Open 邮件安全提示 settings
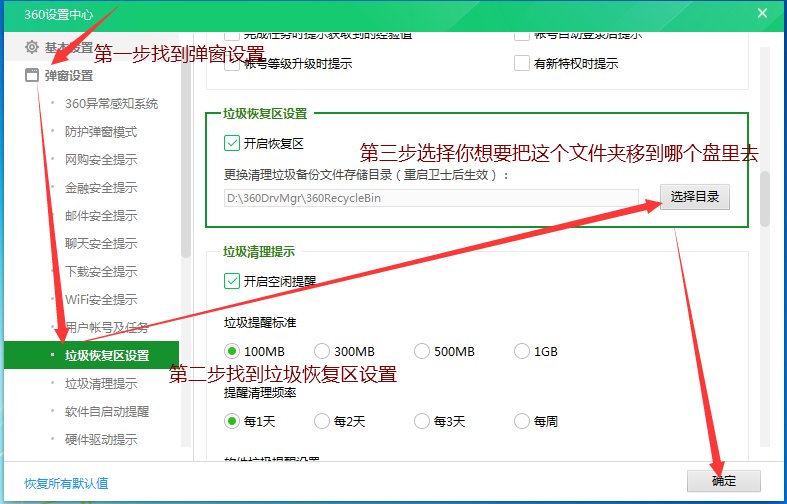This screenshot has width=787, height=504. 101,216
